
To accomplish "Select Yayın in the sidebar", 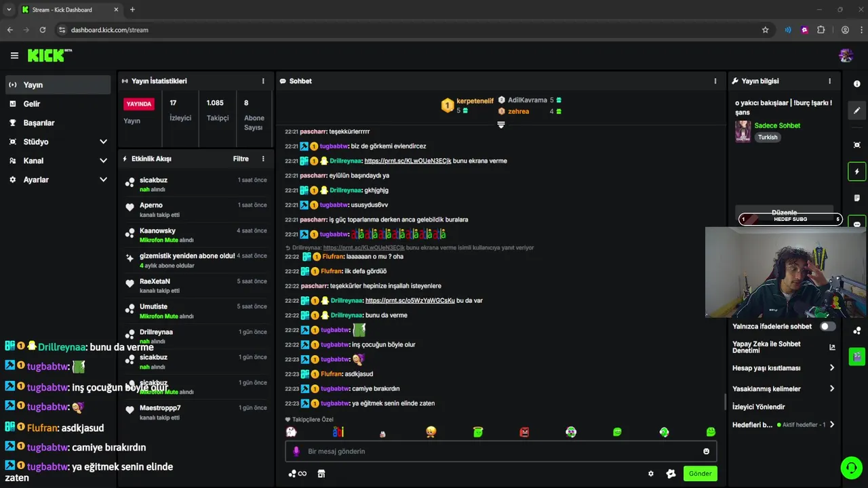I will coord(58,85).
